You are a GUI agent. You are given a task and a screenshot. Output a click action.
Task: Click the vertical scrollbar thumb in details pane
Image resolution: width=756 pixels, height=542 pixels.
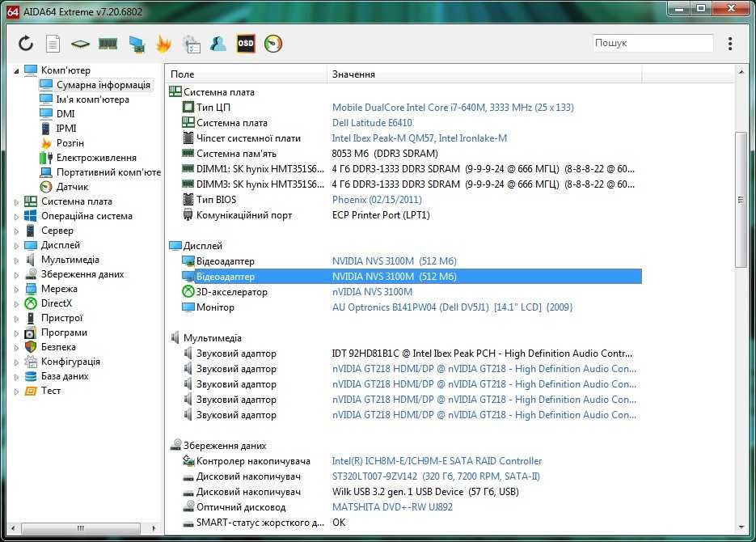click(x=741, y=200)
